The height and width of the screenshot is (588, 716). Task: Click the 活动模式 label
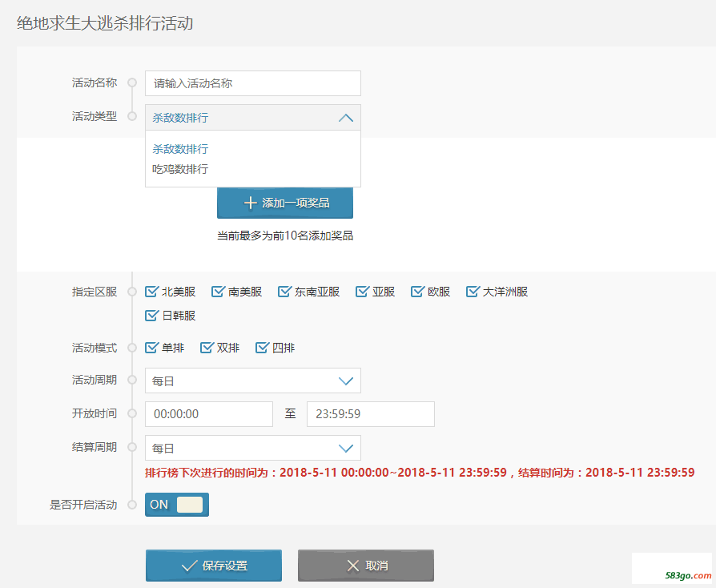point(95,348)
